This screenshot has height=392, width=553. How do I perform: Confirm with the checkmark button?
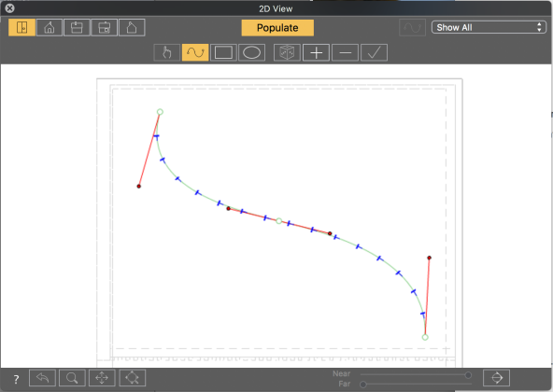tap(374, 52)
